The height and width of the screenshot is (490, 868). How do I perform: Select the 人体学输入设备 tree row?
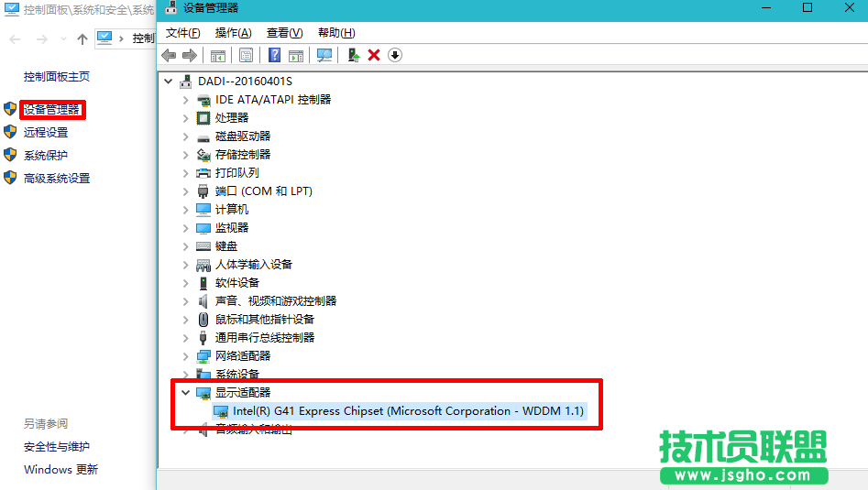click(254, 265)
